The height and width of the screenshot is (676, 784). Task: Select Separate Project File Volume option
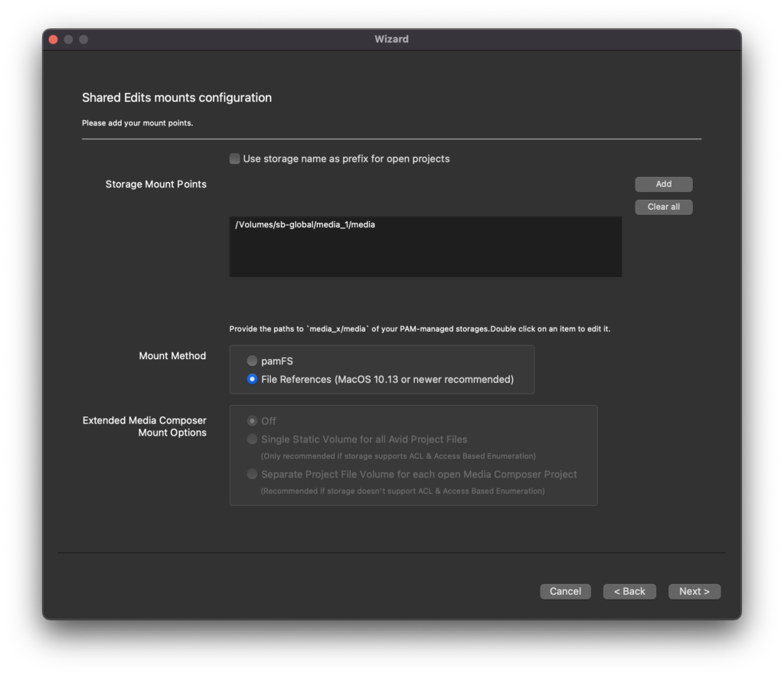click(252, 474)
